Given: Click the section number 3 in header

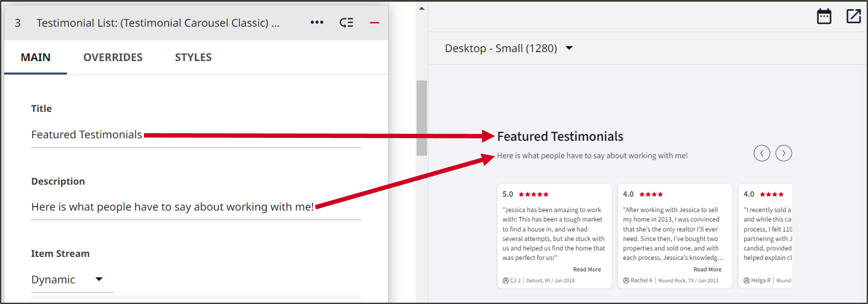Looking at the screenshot, I should point(17,23).
